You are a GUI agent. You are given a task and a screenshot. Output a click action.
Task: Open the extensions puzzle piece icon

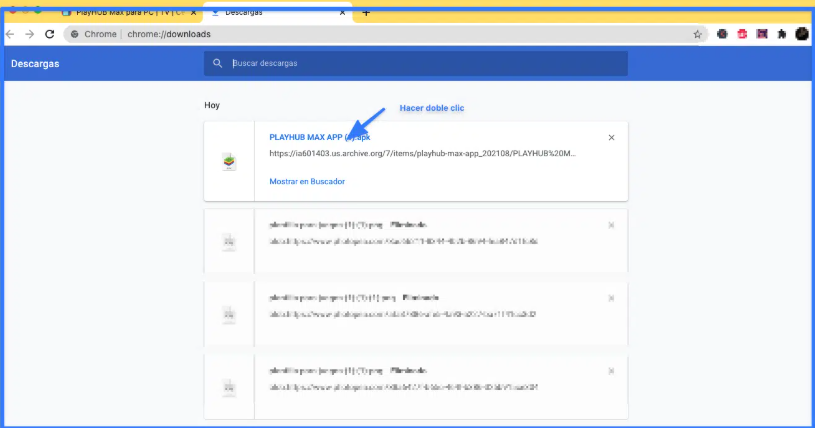tap(781, 34)
